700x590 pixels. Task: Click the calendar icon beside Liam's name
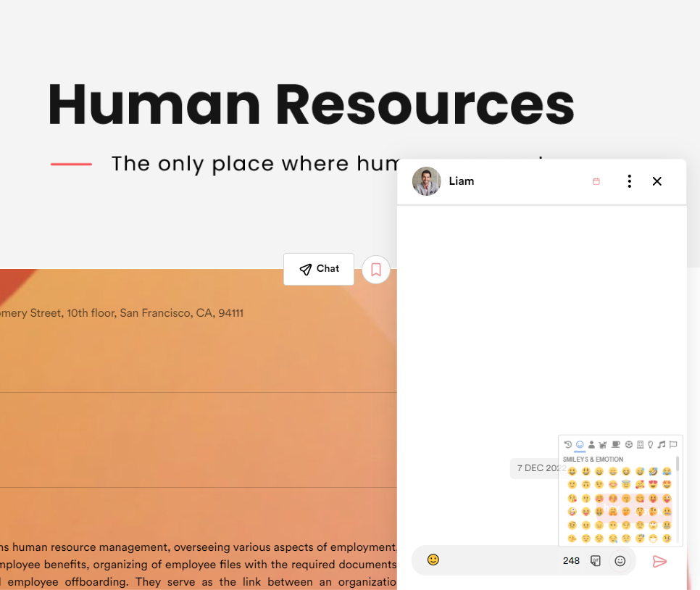(x=596, y=182)
